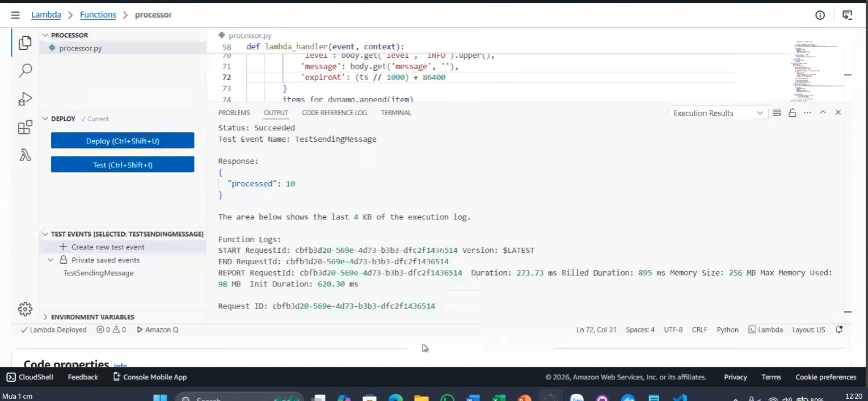
Task: Switch to the CODE REFERENCE LOG tab
Action: (334, 113)
